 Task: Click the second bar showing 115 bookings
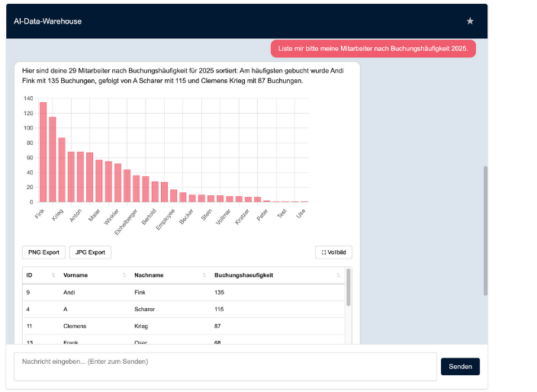point(53,160)
